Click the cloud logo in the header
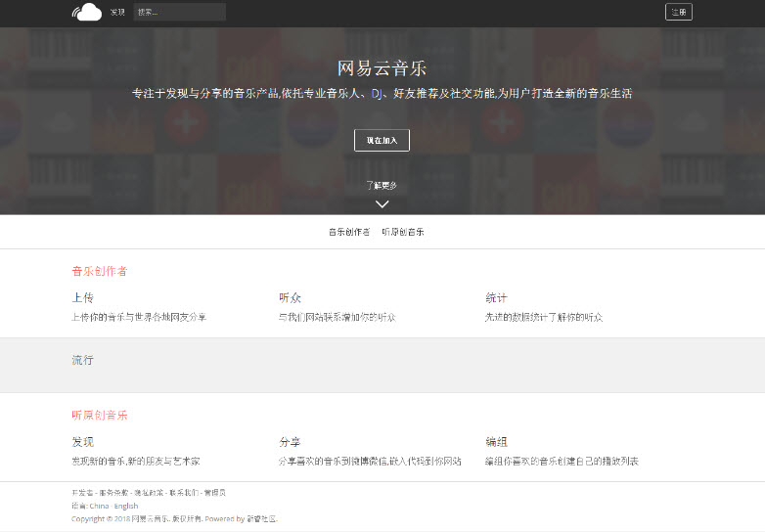 pyautogui.click(x=87, y=12)
